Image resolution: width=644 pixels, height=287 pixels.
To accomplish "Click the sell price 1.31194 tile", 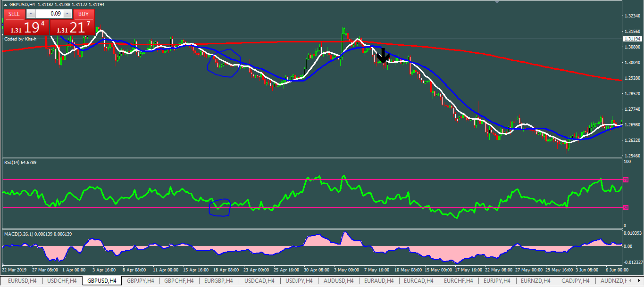I will point(26,27).
